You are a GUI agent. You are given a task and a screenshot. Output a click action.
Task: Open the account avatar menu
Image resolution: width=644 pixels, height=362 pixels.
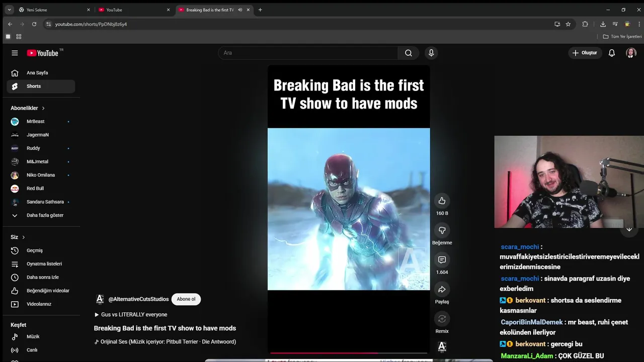(631, 53)
